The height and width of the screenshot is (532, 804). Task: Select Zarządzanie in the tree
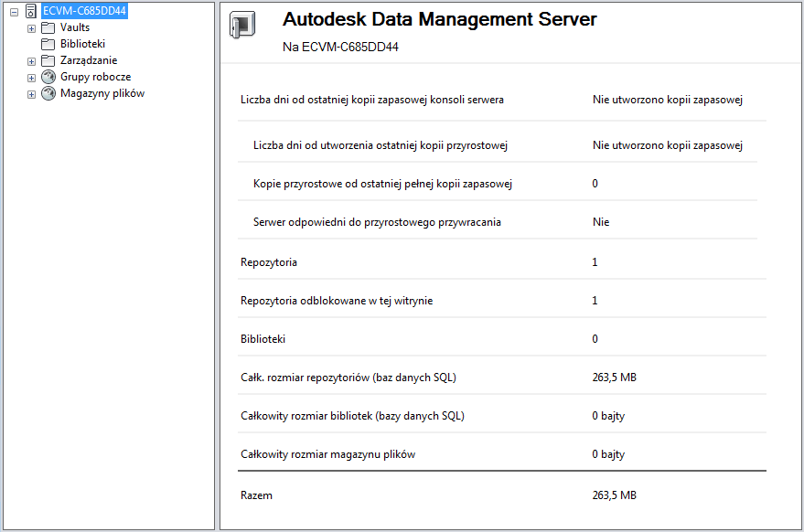[x=89, y=60]
